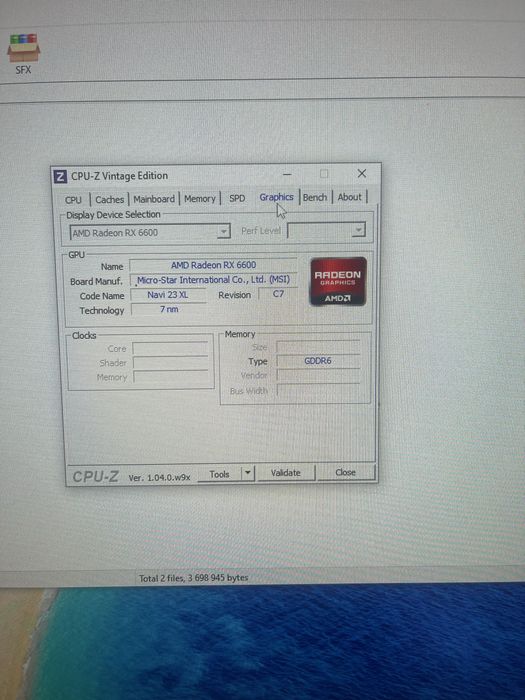Go to the About tab
The image size is (525, 700).
point(349,197)
